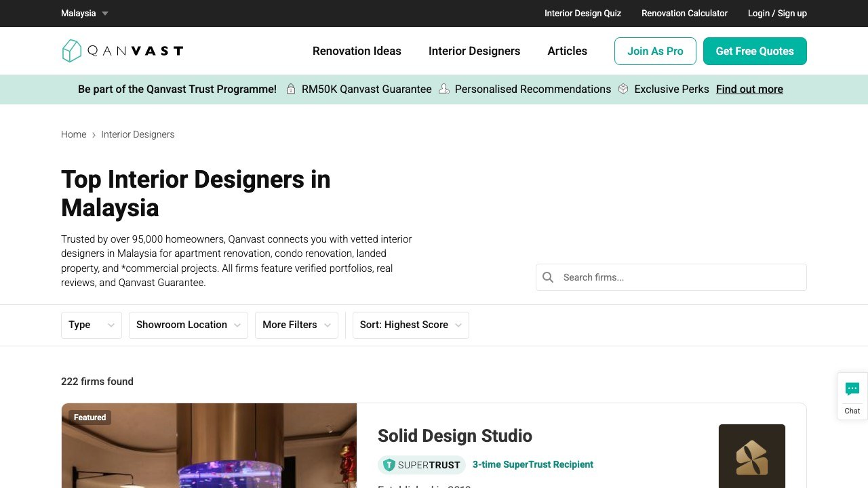The width and height of the screenshot is (868, 488).
Task: Expand the Malaysia country selector
Action: click(x=85, y=14)
